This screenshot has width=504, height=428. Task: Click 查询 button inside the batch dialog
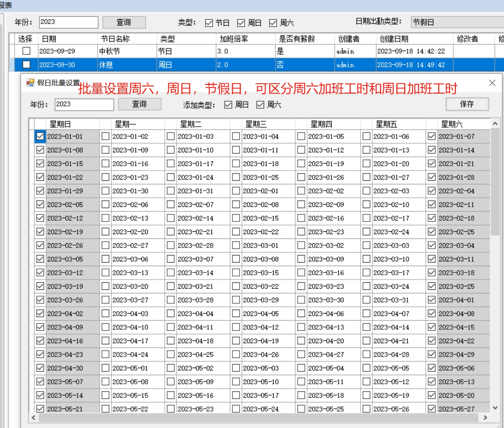coord(140,104)
